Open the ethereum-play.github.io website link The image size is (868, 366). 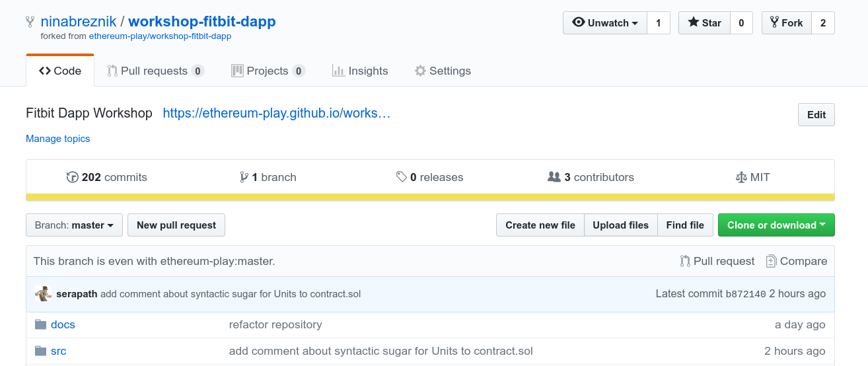277,113
